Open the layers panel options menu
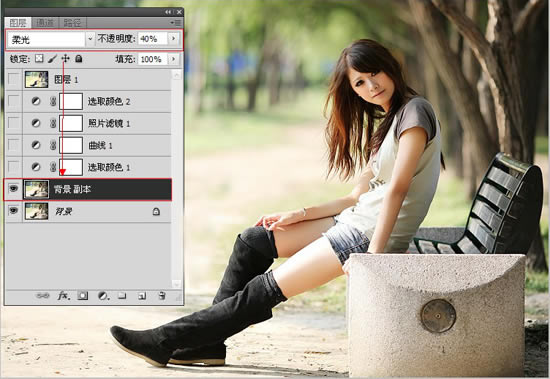Screen dimensions: 550x379 [175, 23]
